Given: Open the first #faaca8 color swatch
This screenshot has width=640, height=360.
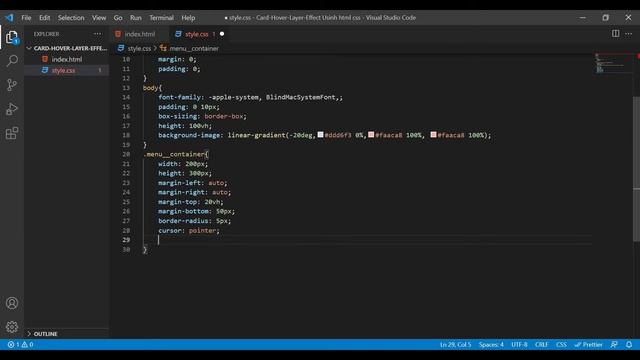Looking at the screenshot, I should click(x=371, y=135).
